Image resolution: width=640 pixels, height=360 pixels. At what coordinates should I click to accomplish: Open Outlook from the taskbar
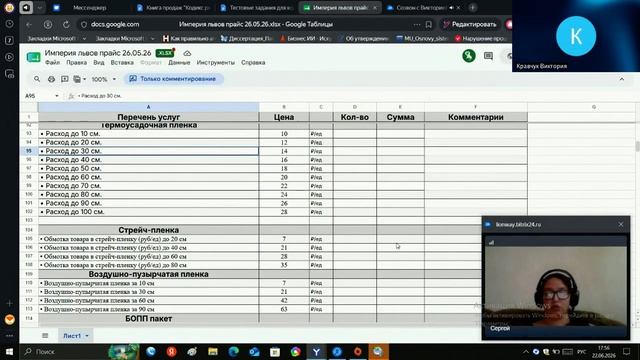point(254,351)
